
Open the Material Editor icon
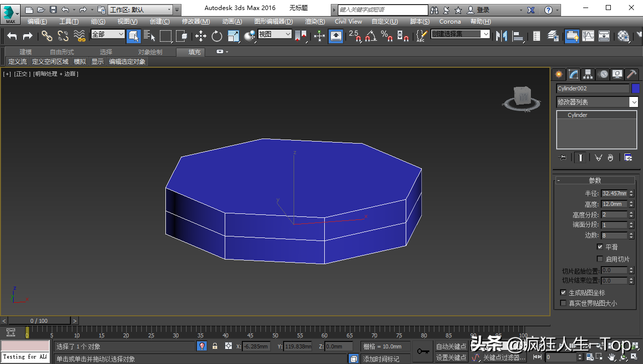(623, 36)
